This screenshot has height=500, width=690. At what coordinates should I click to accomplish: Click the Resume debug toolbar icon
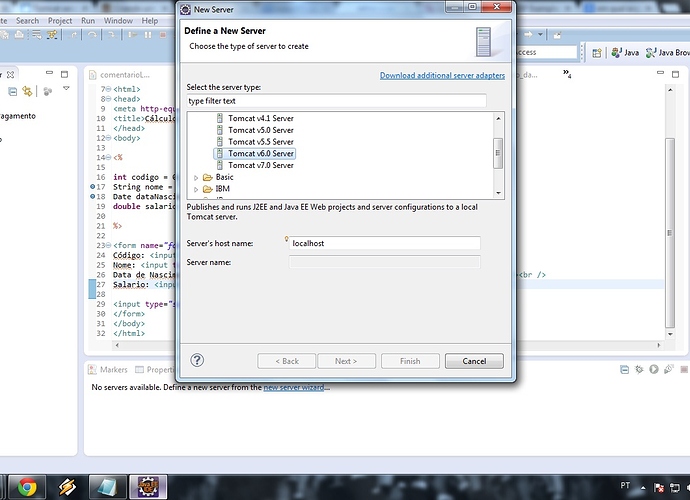(x=132, y=35)
